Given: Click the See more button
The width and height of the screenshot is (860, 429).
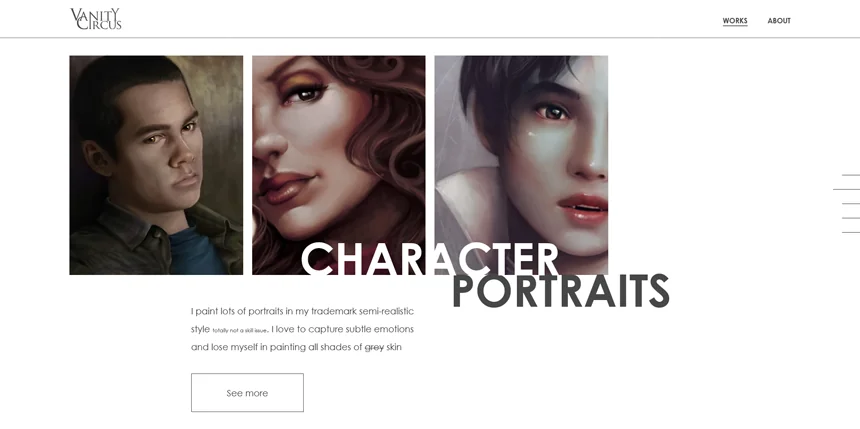Looking at the screenshot, I should [x=247, y=393].
